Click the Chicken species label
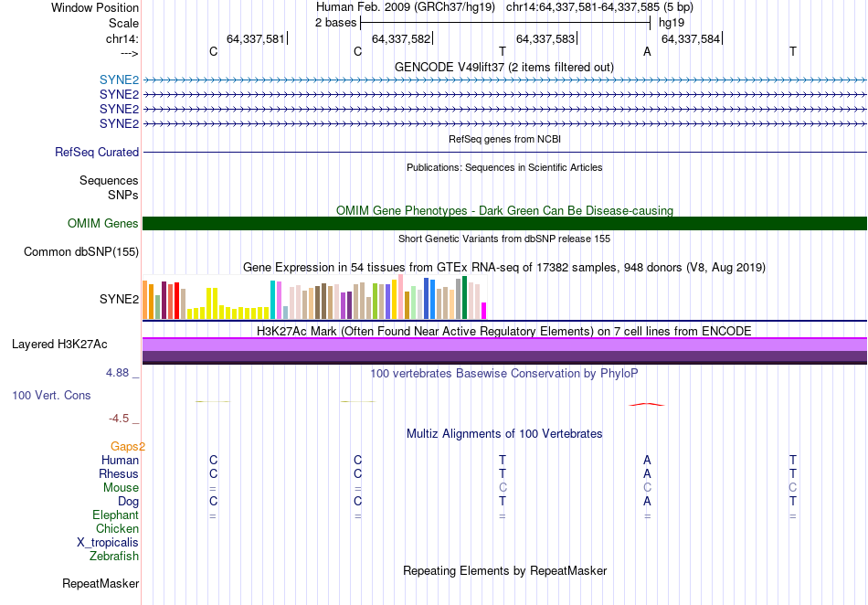The height and width of the screenshot is (605, 868). (117, 529)
